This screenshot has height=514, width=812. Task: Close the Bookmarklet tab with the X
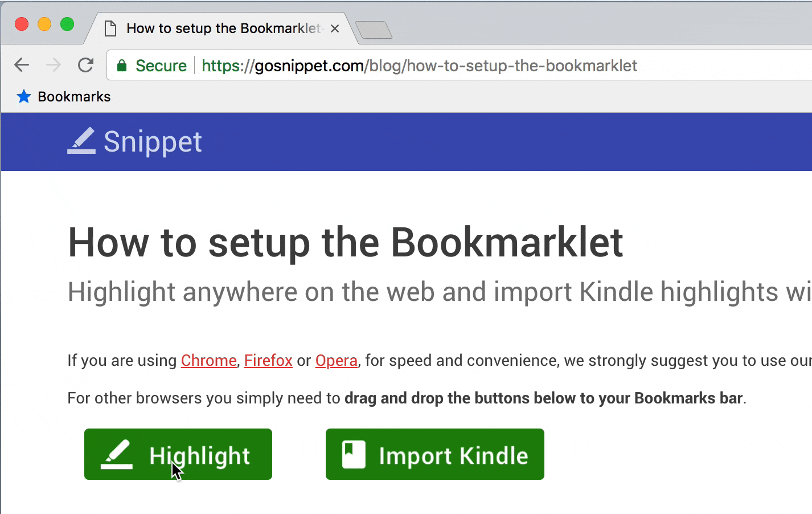click(x=335, y=28)
